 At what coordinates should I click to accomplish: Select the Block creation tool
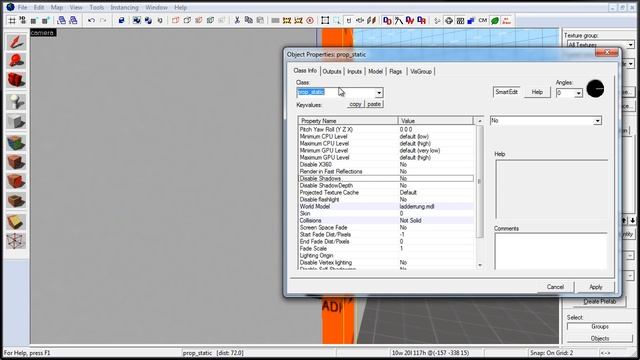pos(16,121)
